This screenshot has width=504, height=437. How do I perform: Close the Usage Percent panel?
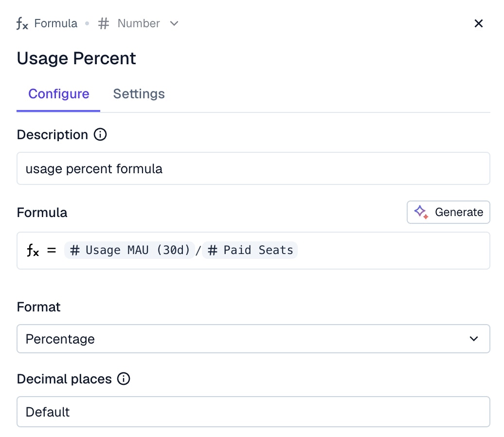coord(479,24)
